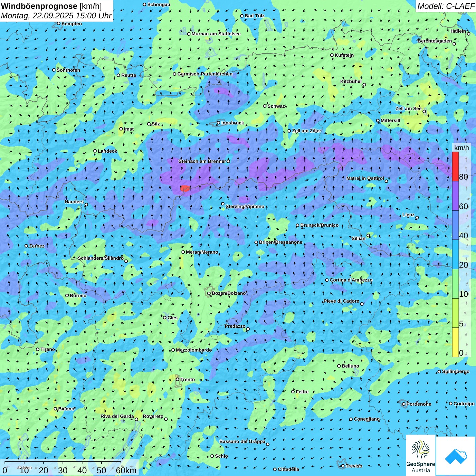The height and width of the screenshot is (476, 476).
Task: Click the Meran/Merano label
Action: coord(202,252)
